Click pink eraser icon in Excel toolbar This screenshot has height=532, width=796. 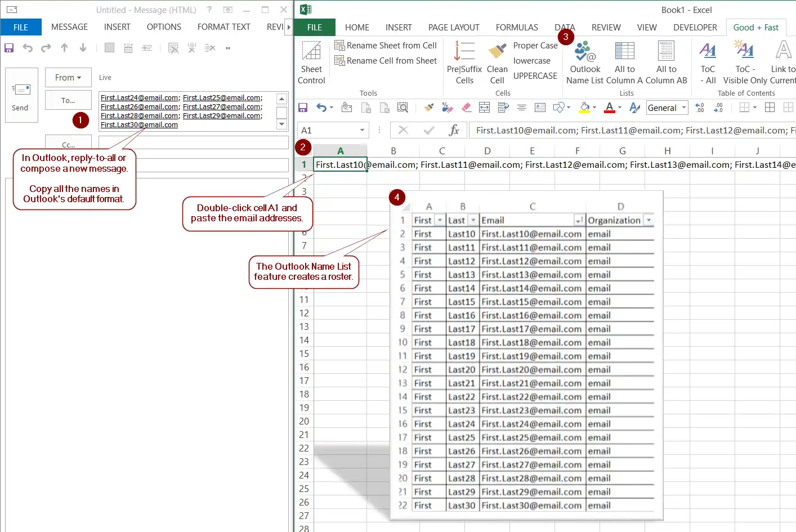pyautogui.click(x=466, y=108)
